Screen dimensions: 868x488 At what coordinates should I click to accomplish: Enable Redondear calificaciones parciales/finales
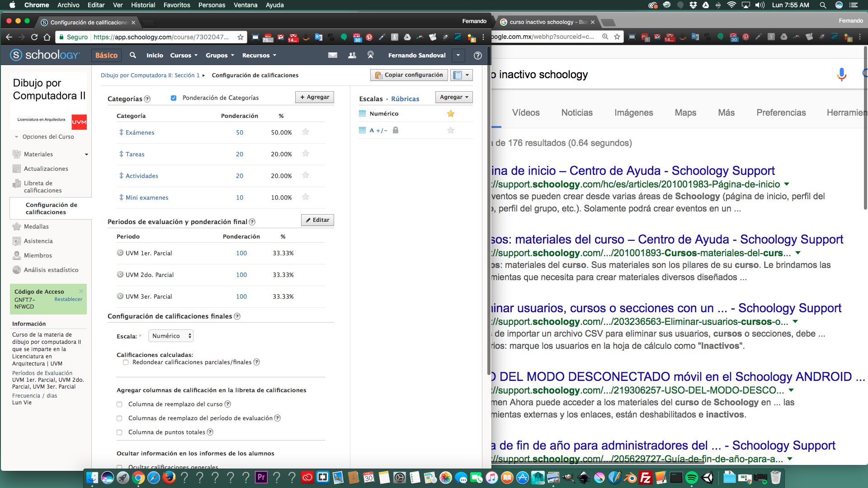pos(126,362)
